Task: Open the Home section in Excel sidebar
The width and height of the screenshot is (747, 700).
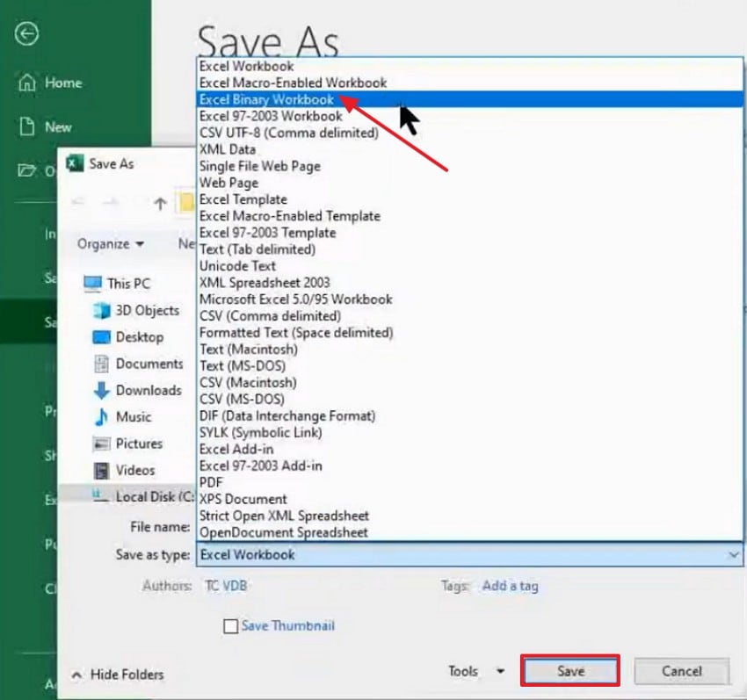Action: pos(61,83)
